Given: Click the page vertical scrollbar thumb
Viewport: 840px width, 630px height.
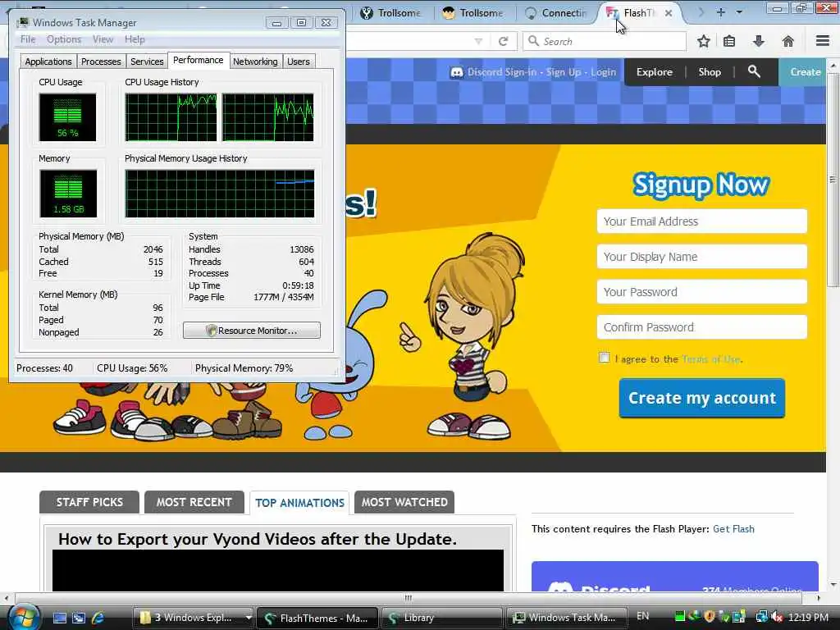Looking at the screenshot, I should click(833, 180).
